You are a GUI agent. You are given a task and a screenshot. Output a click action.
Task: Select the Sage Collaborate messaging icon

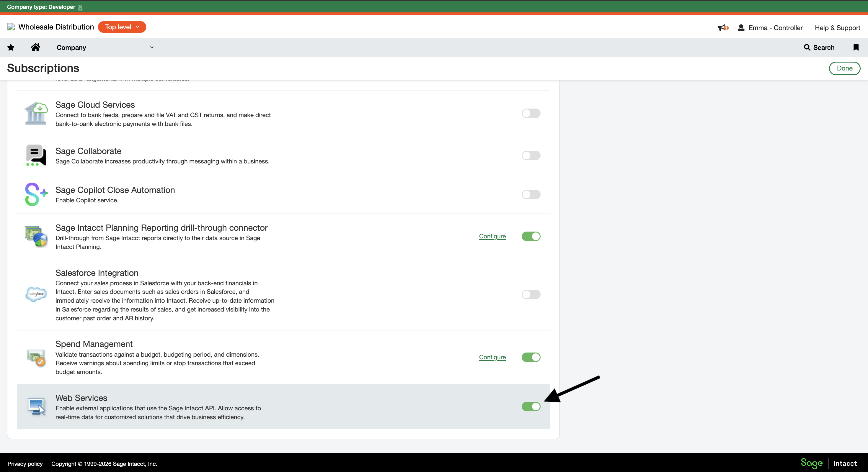[x=36, y=155]
